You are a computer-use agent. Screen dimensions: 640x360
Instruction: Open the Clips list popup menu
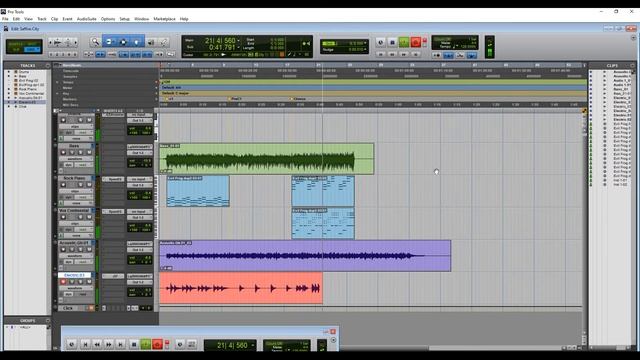(x=633, y=65)
